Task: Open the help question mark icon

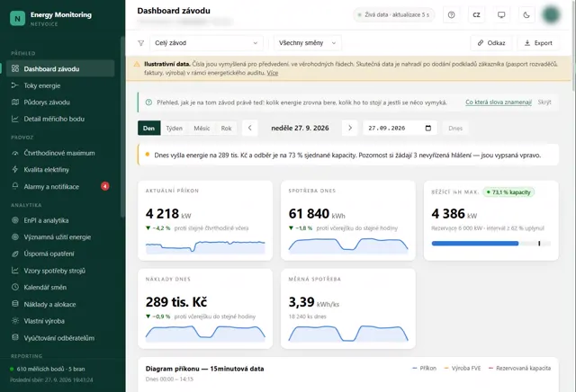Action: pyautogui.click(x=451, y=14)
